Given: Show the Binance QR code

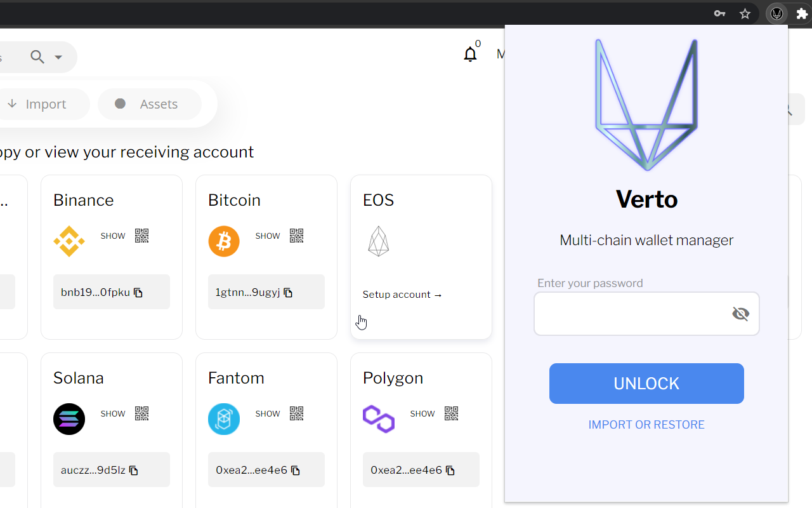Looking at the screenshot, I should click(141, 236).
